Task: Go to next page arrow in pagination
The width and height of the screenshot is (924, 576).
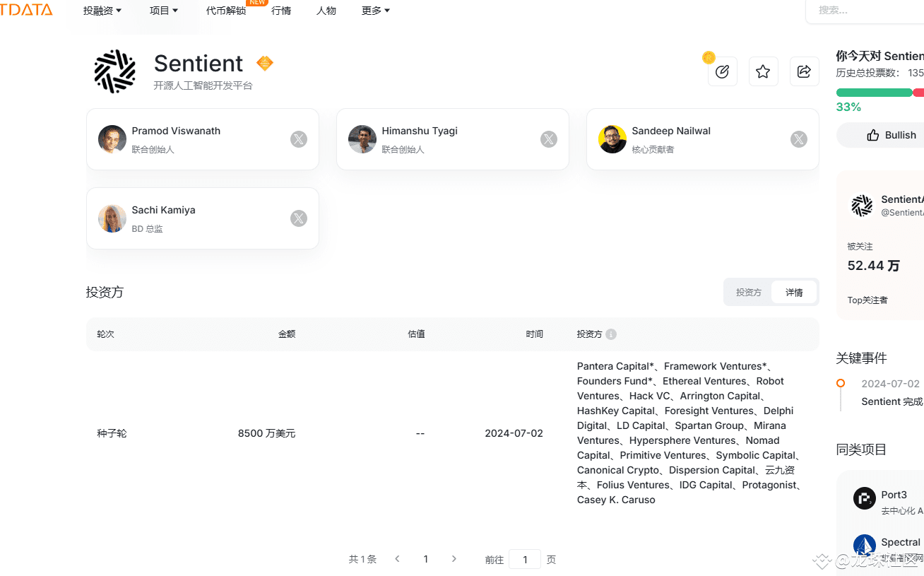Action: point(454,559)
